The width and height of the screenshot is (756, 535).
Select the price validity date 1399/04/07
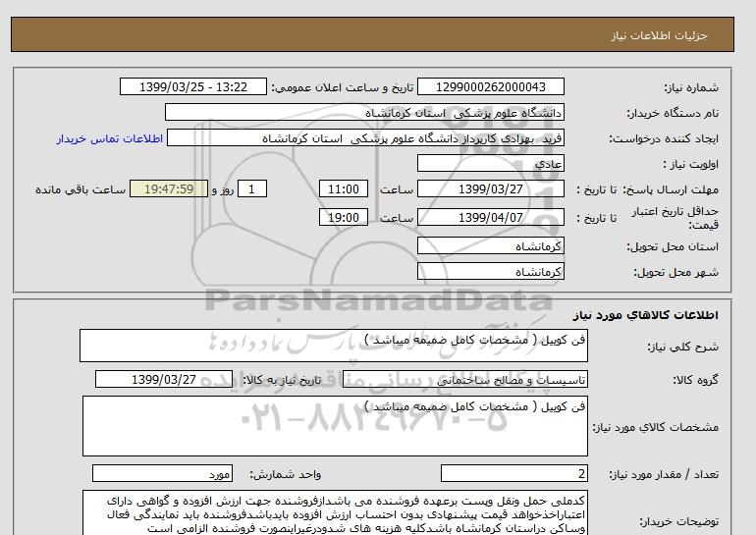(x=490, y=217)
